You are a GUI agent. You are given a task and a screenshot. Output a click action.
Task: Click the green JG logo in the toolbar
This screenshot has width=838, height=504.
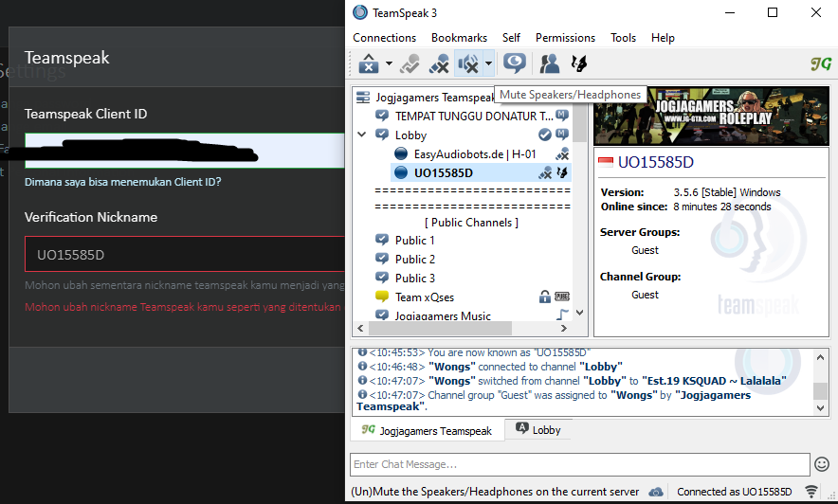[820, 64]
